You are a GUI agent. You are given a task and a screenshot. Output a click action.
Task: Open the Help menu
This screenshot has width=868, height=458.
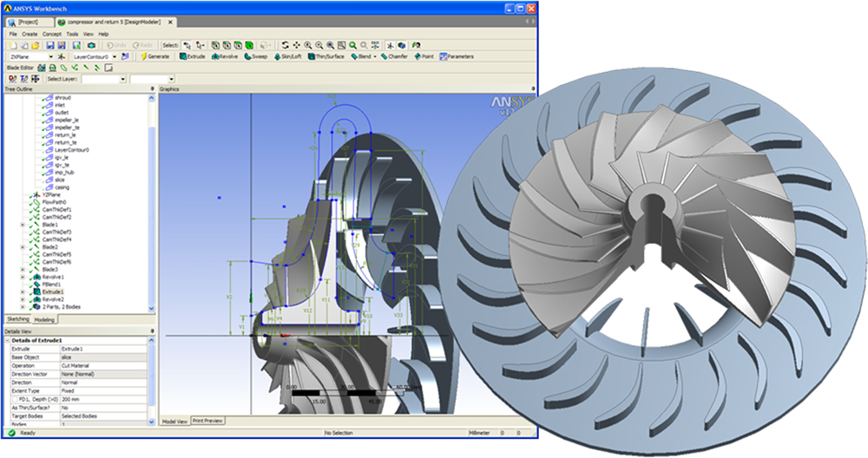tap(103, 34)
